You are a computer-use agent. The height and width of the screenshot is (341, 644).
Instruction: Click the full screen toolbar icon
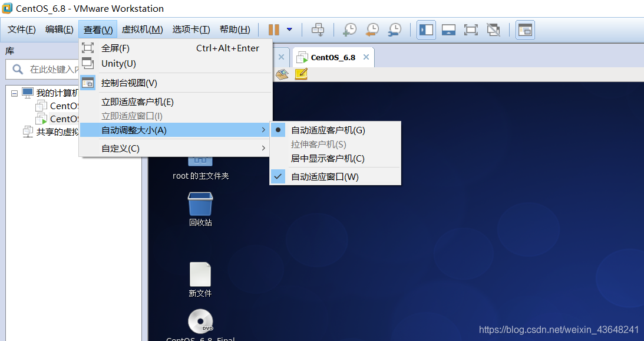471,29
